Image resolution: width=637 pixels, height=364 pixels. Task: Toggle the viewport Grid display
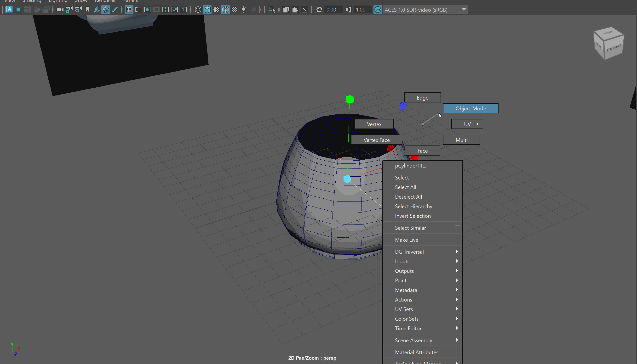tap(129, 10)
